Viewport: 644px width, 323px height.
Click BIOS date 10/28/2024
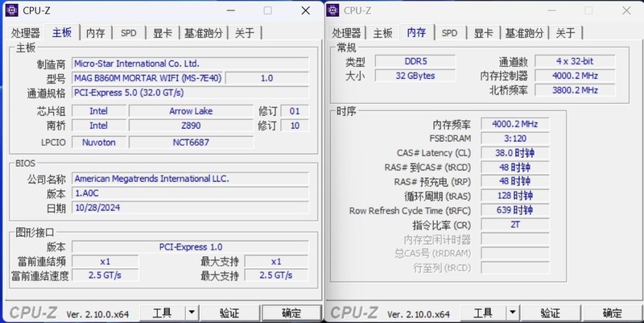190,208
